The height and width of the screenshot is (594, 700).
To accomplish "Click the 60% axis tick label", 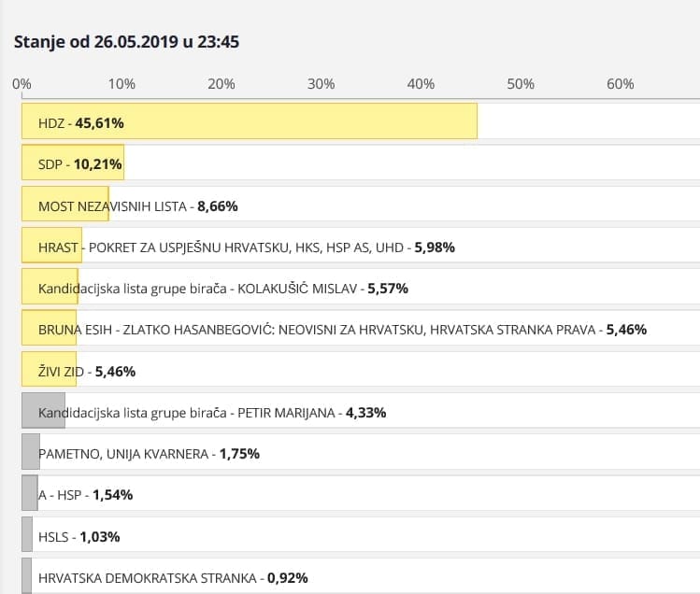I will (x=621, y=84).
